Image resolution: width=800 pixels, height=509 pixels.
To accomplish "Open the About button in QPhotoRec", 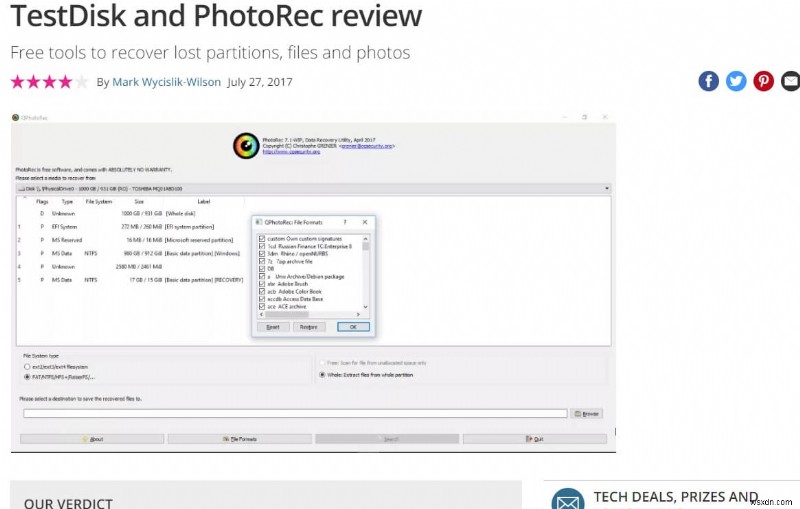I will tap(92, 439).
